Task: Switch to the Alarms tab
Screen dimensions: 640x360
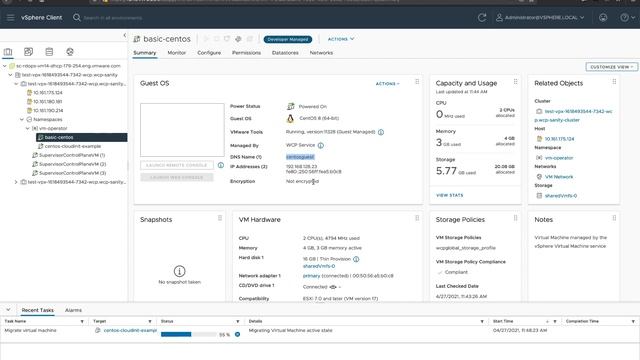Action: coord(73,310)
